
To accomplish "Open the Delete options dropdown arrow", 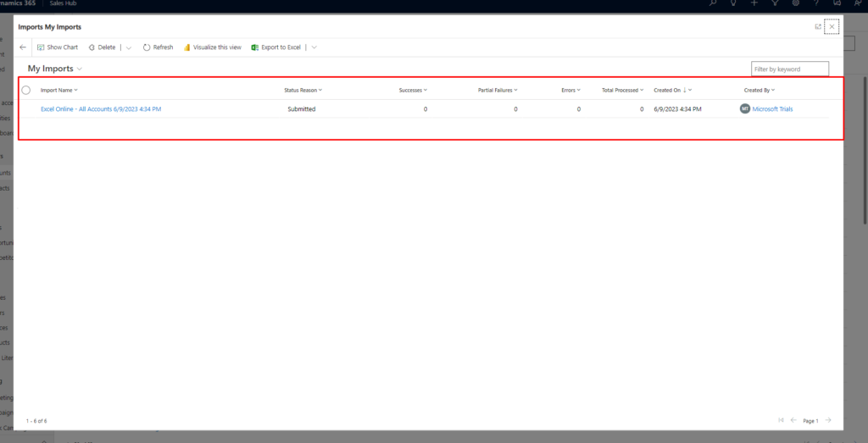I will [128, 47].
